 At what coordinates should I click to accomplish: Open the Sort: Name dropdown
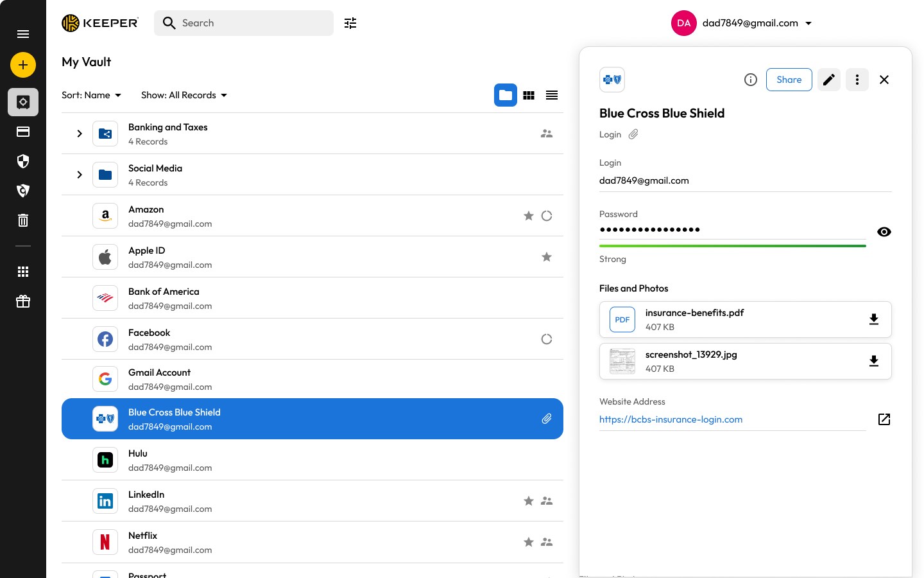pos(91,95)
